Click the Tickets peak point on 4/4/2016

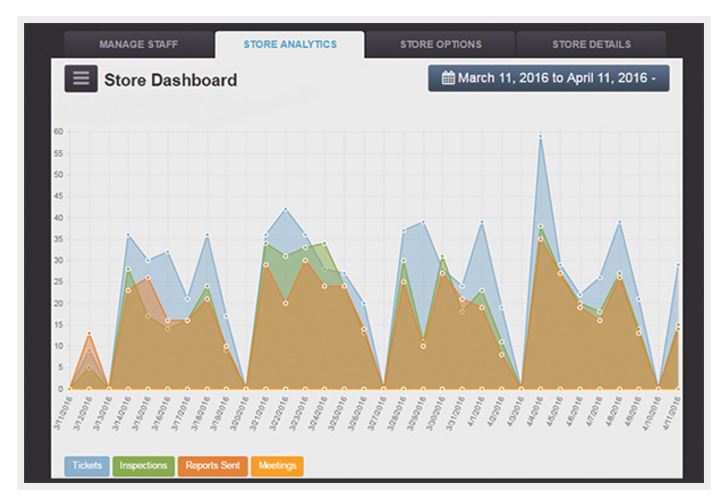click(x=541, y=136)
